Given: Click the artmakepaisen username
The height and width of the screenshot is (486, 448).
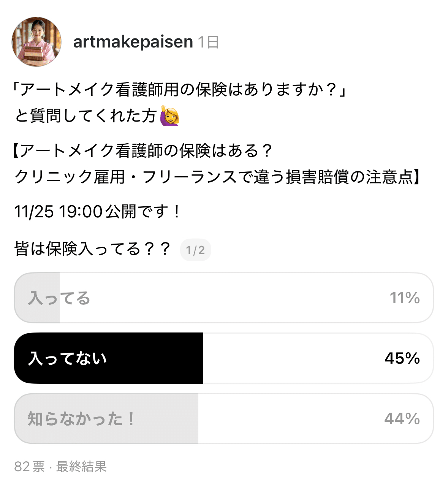Looking at the screenshot, I should (133, 42).
